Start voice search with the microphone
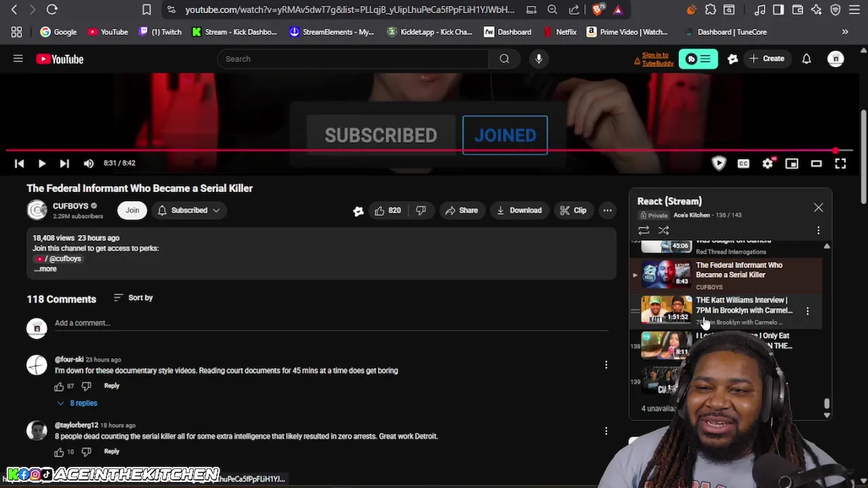The width and height of the screenshot is (868, 488). click(x=538, y=59)
